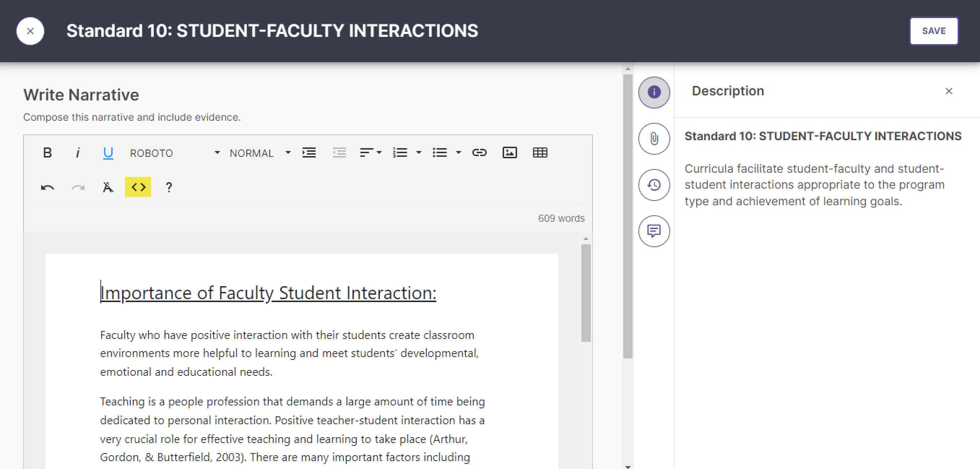Click the text alignment icon

(366, 152)
